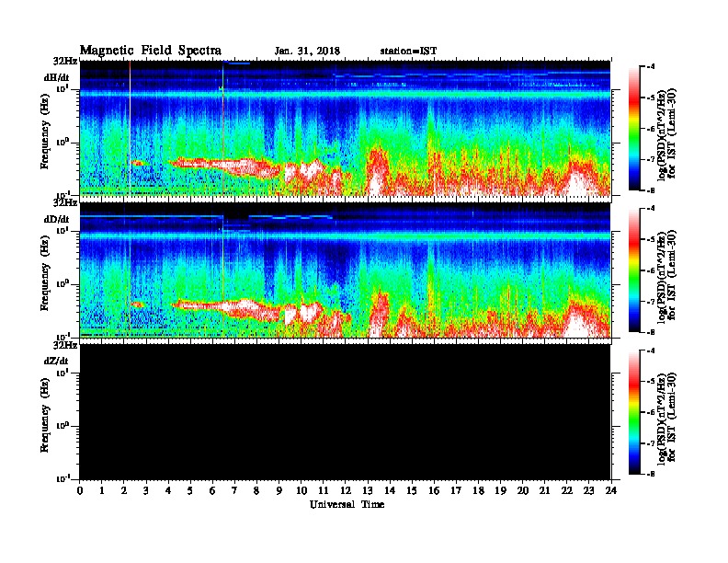This screenshot has height=563, width=728.
Task: Click the "Universal Time" axis label
Action: 347,504
